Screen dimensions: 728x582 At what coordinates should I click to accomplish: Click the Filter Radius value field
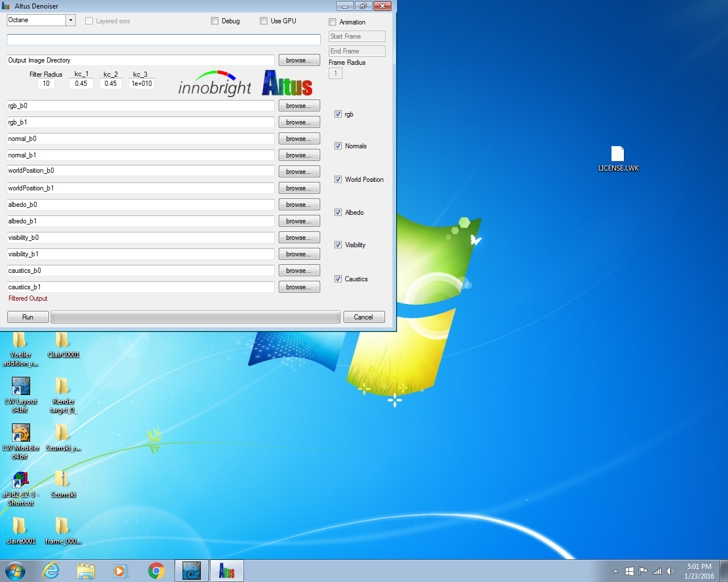(46, 84)
